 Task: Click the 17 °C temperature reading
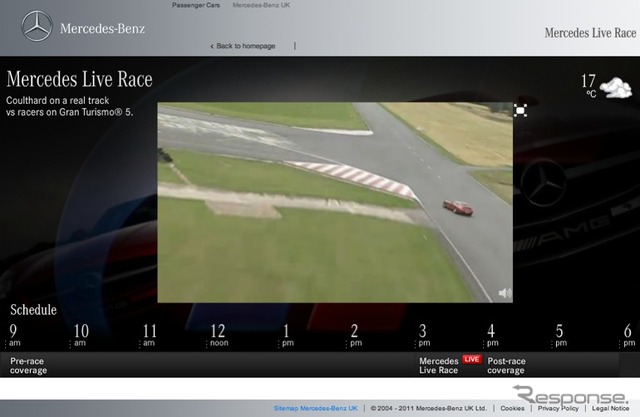coord(589,85)
